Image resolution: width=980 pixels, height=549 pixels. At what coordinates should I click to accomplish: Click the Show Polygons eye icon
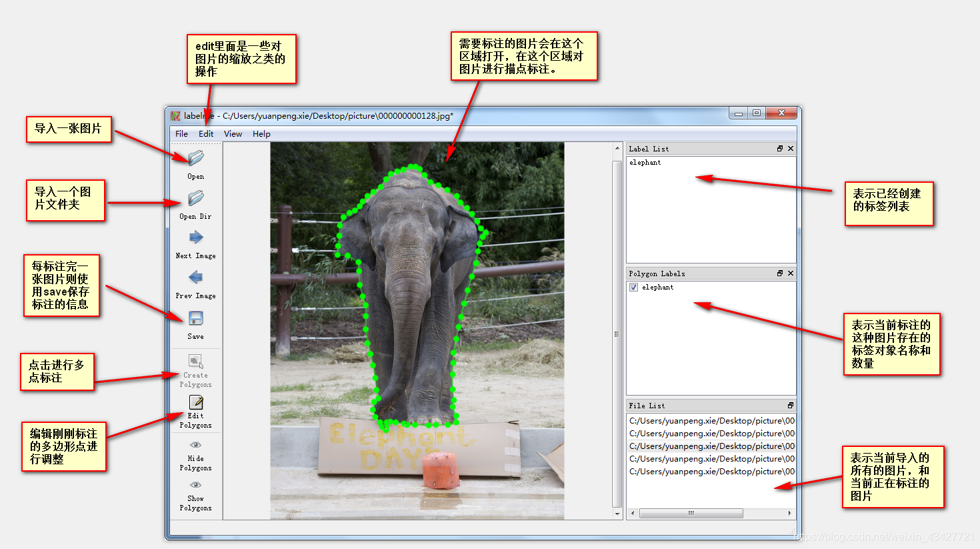(195, 485)
